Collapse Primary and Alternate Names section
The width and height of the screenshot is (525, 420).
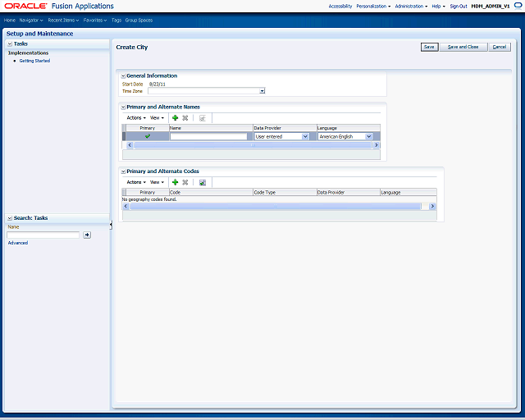123,107
